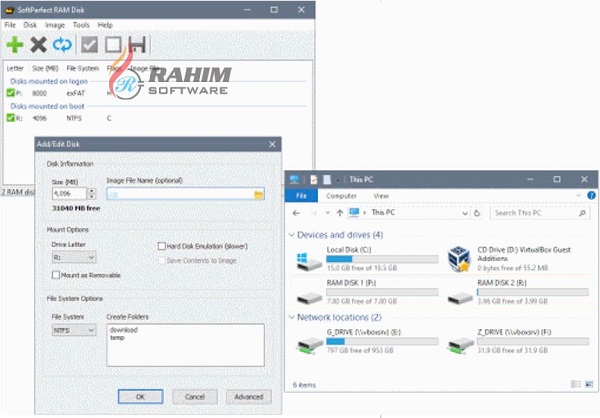
Task: Toggle Save Contents to Image checkbox
Action: coord(161,261)
